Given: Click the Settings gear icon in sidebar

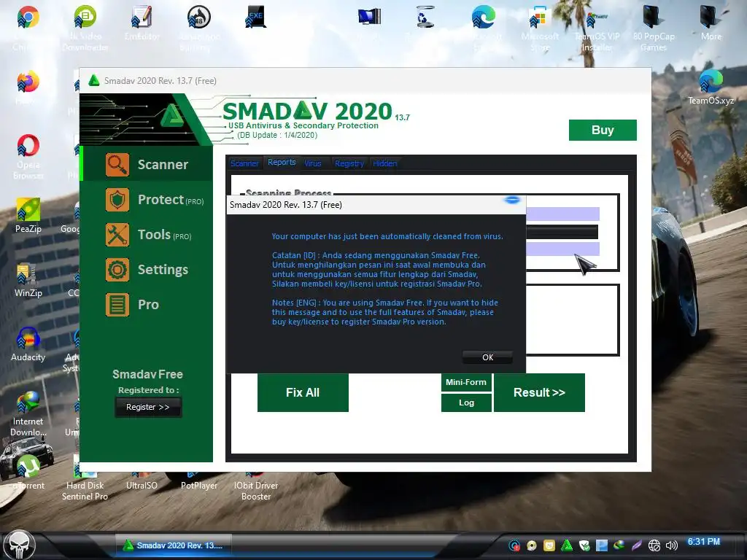Looking at the screenshot, I should [117, 270].
